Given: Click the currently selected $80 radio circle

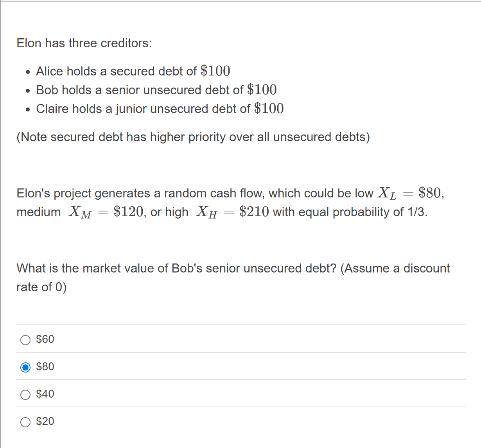Looking at the screenshot, I should (x=25, y=367).
